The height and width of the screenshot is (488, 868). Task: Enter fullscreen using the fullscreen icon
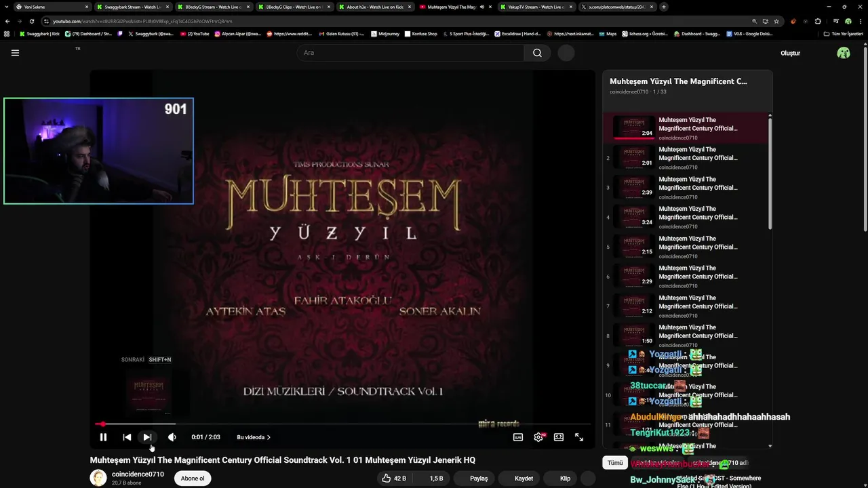click(x=579, y=437)
